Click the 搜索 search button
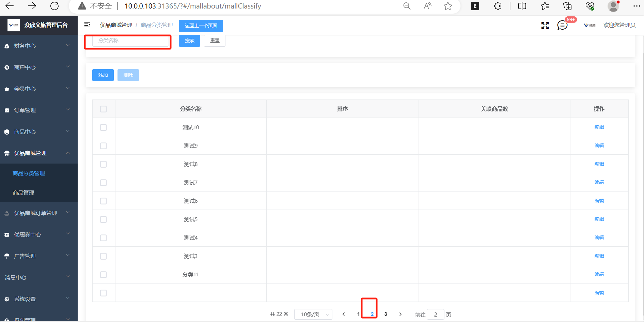Viewport: 644px width, 322px height. tap(190, 41)
